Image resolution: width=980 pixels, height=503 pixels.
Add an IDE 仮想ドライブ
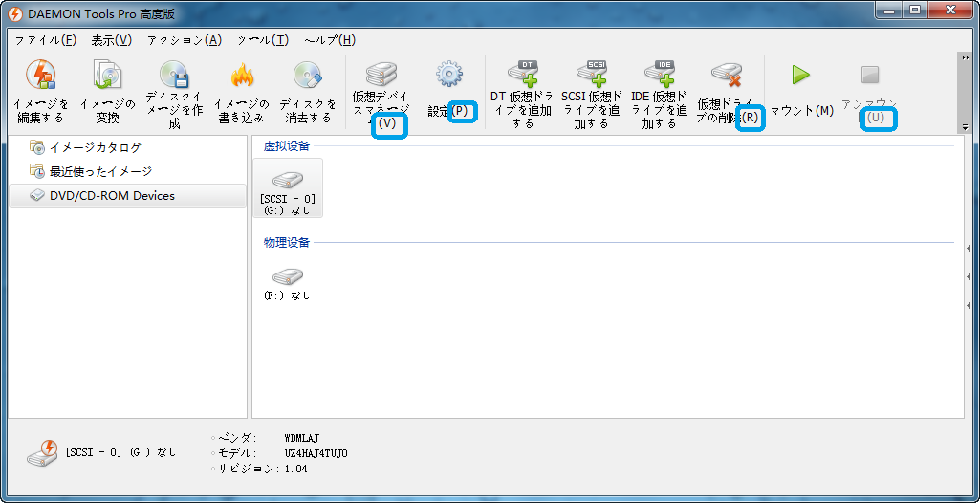pos(659,75)
